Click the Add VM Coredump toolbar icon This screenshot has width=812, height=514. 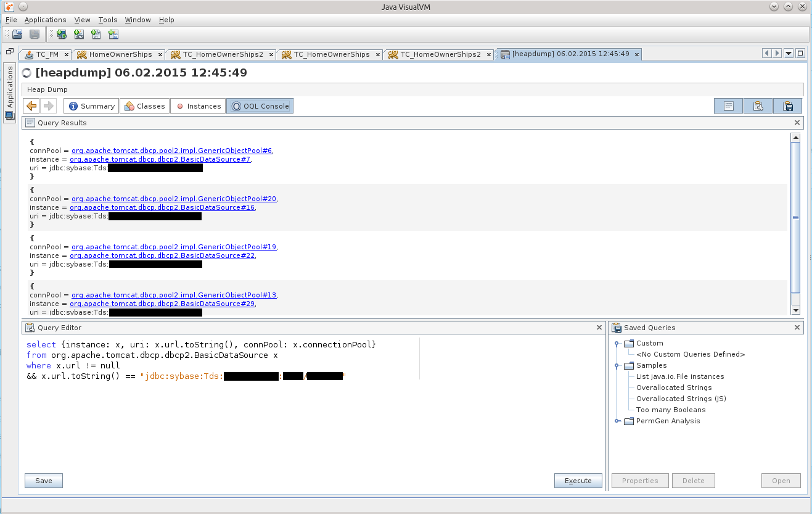coord(96,35)
